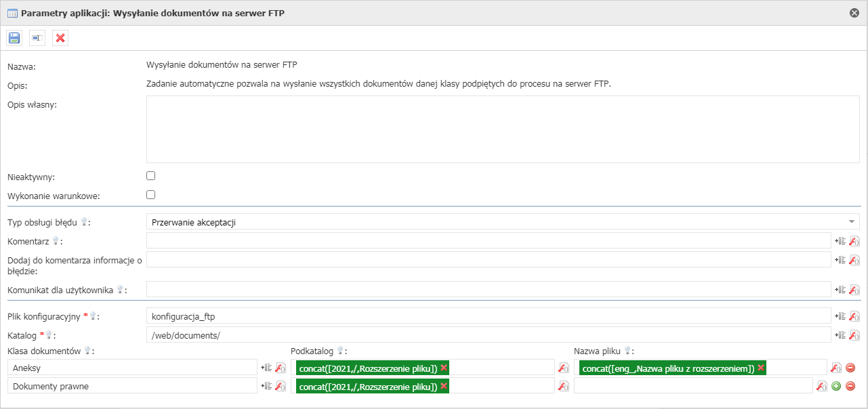Click the function icon beside Komentarz field
This screenshot has width=868, height=409.
(854, 241)
